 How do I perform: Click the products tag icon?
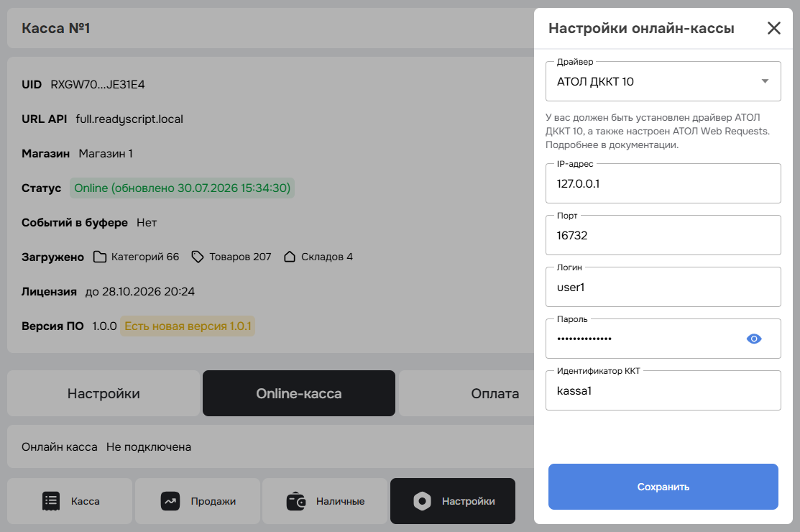coord(198,257)
